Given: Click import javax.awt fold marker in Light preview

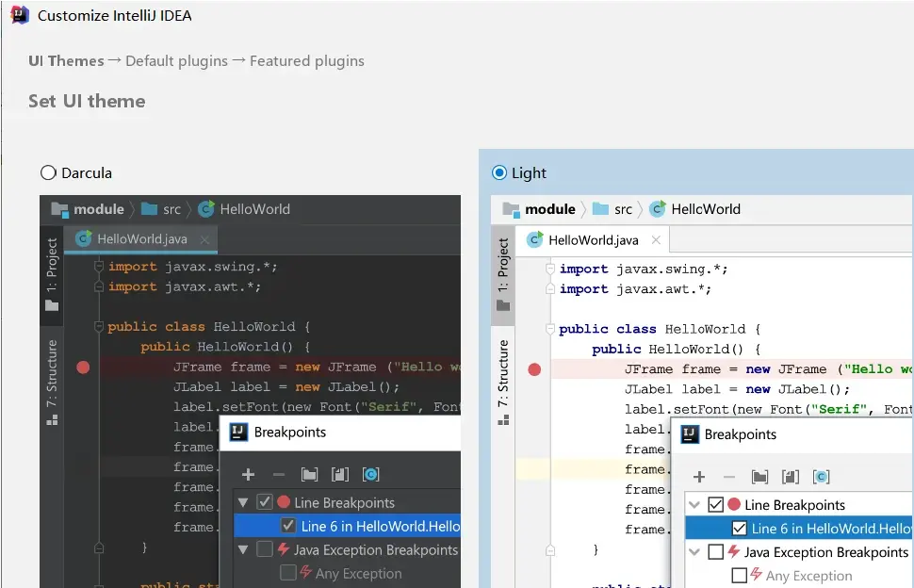Looking at the screenshot, I should (x=549, y=288).
